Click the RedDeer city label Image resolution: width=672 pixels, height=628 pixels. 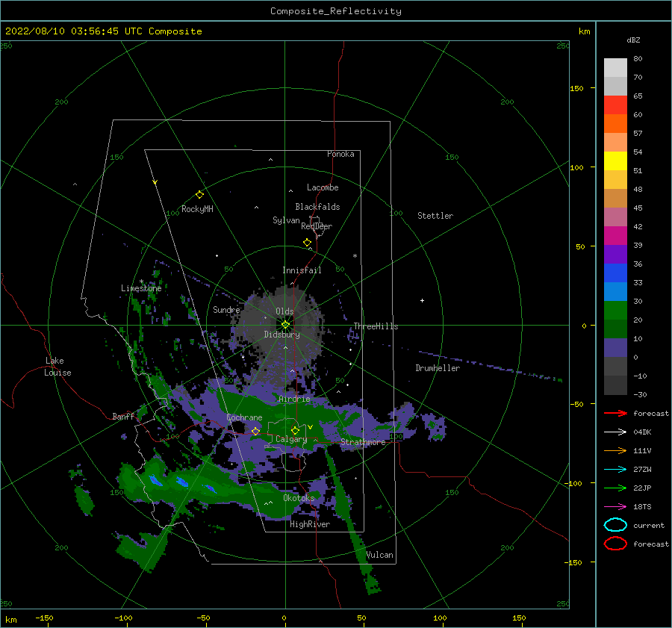[317, 226]
